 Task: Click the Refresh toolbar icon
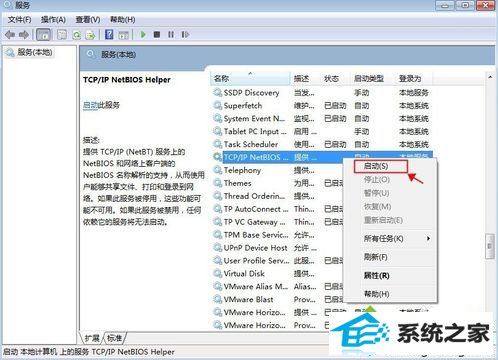point(77,35)
